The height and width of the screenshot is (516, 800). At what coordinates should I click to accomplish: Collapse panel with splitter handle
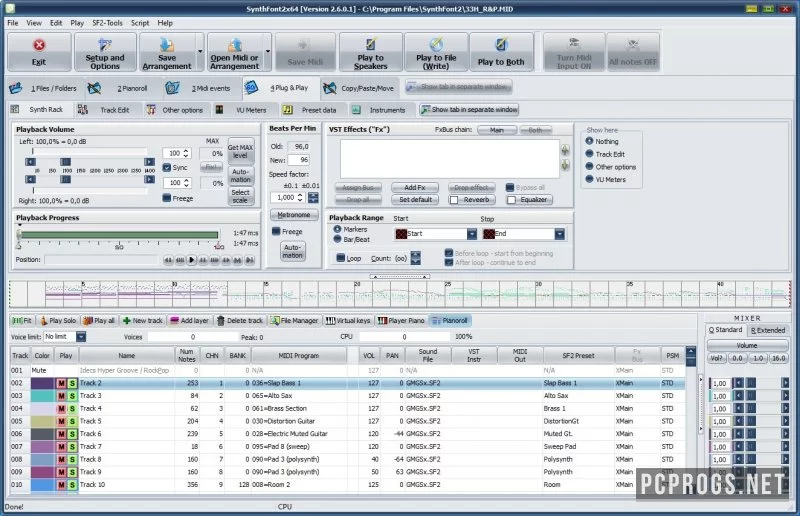coord(399,277)
